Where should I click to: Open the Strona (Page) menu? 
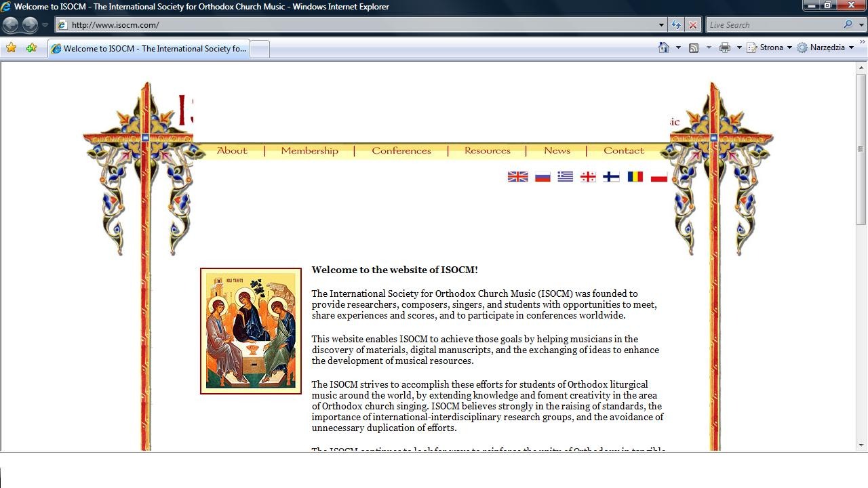pyautogui.click(x=770, y=47)
